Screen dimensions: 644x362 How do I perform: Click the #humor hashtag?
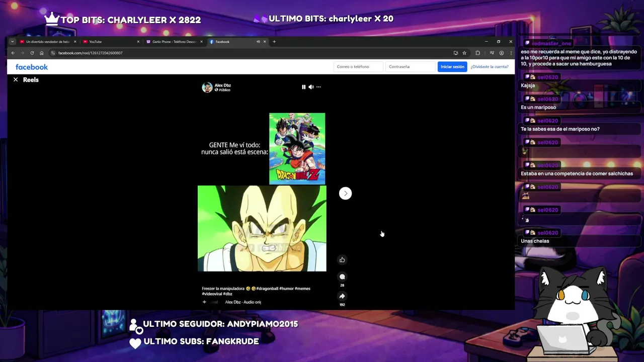(287, 289)
